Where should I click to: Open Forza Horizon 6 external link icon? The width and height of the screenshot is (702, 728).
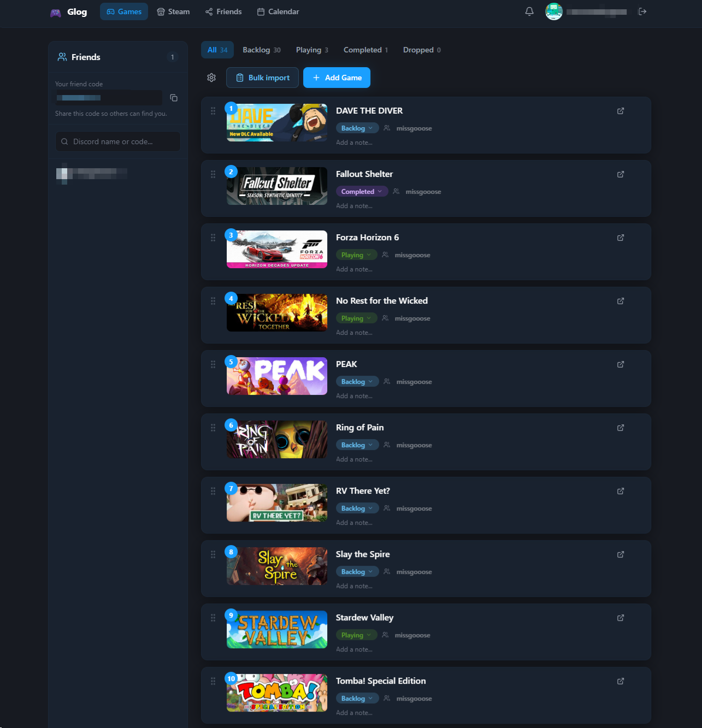(621, 238)
